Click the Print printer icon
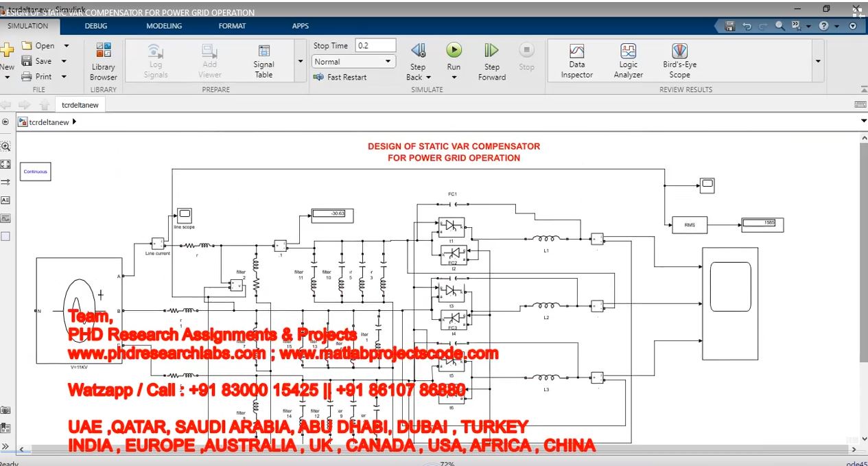 26,76
